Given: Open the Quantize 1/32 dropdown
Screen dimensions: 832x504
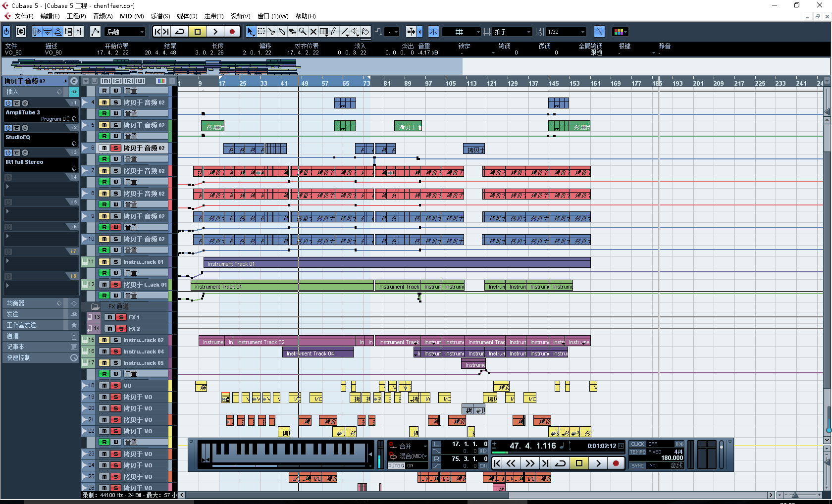Looking at the screenshot, I should click(566, 32).
